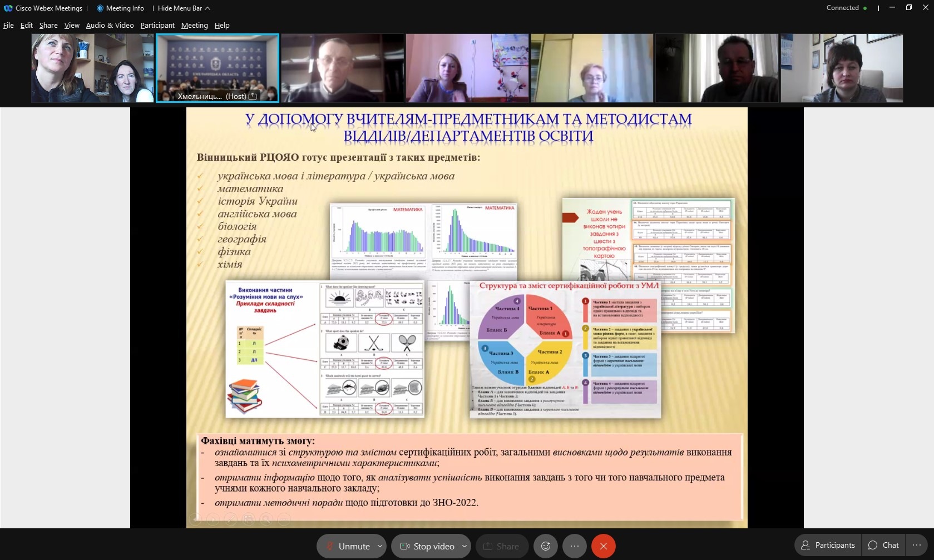Image resolution: width=934 pixels, height=560 pixels.
Task: Expand video options arrow beside Stop video
Action: pos(464,546)
